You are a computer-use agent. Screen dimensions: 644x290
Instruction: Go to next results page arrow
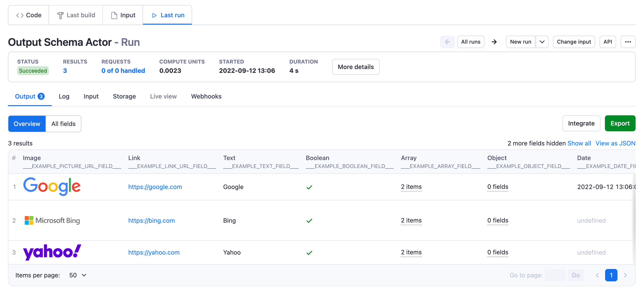[x=625, y=275]
